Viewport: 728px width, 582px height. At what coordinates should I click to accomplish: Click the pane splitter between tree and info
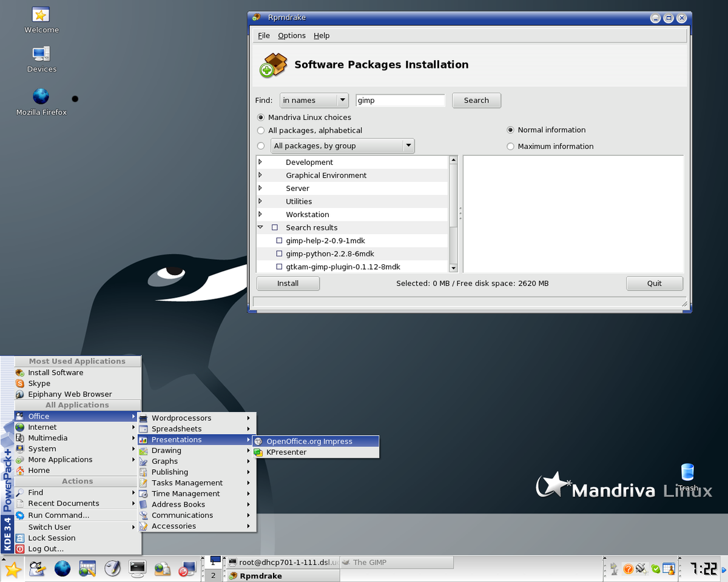pyautogui.click(x=460, y=214)
